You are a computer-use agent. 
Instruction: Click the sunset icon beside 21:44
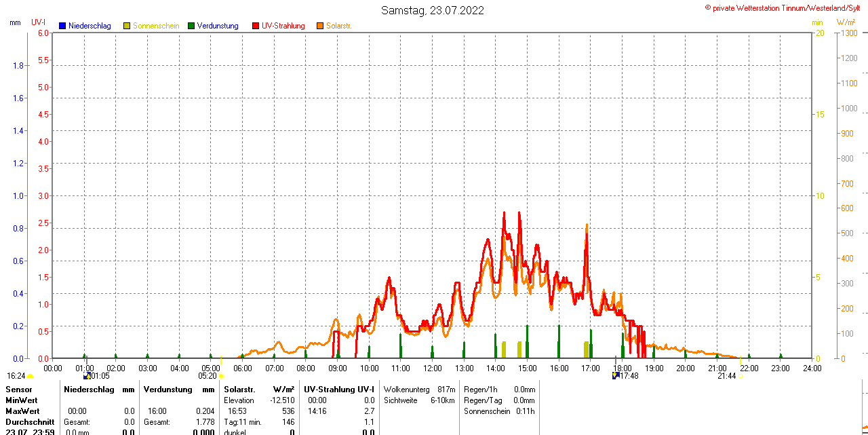pyautogui.click(x=741, y=375)
